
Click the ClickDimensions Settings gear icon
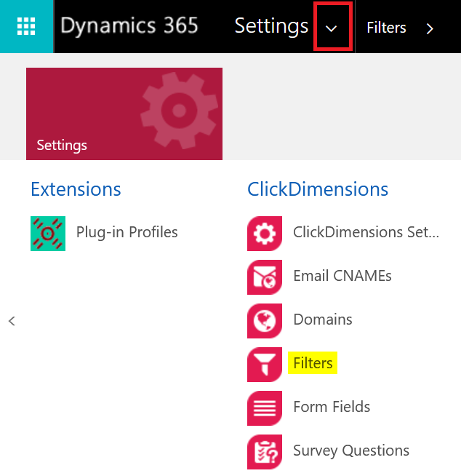point(265,234)
